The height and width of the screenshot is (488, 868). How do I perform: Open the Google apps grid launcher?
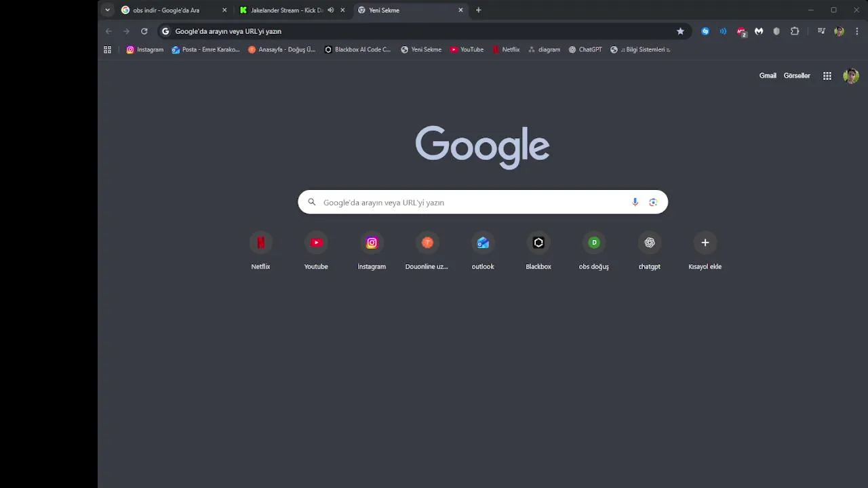click(x=827, y=76)
